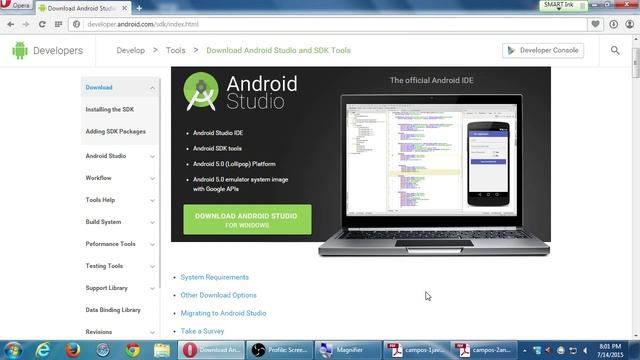Open Installing the SDK sidebar item
The height and width of the screenshot is (360, 640).
pyautogui.click(x=110, y=109)
